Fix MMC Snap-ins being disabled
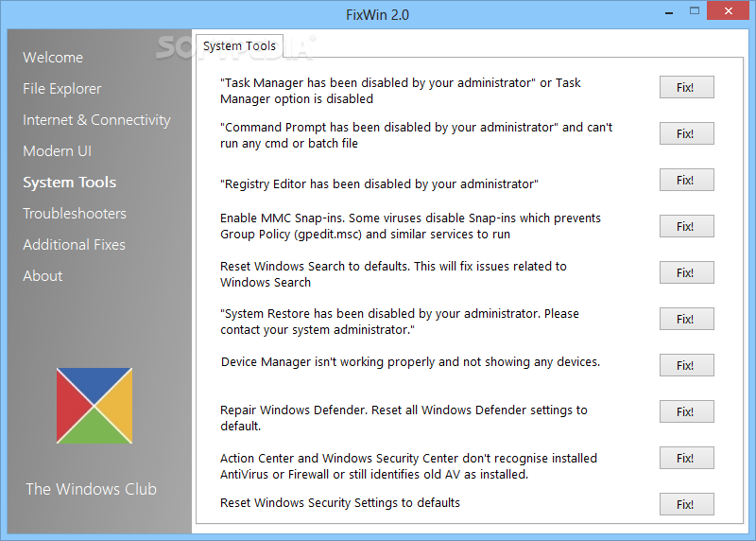 [687, 226]
